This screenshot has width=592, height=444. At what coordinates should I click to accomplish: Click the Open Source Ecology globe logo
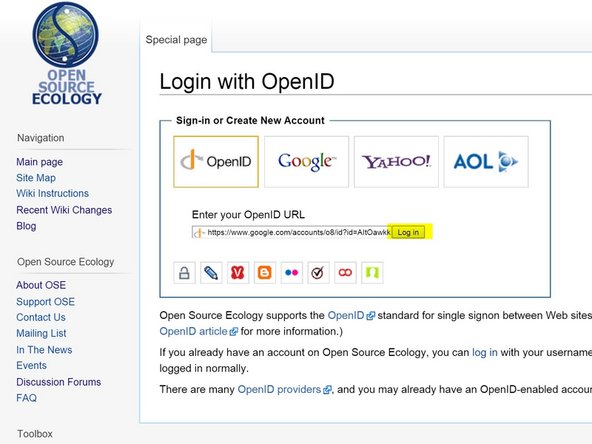pos(66,54)
